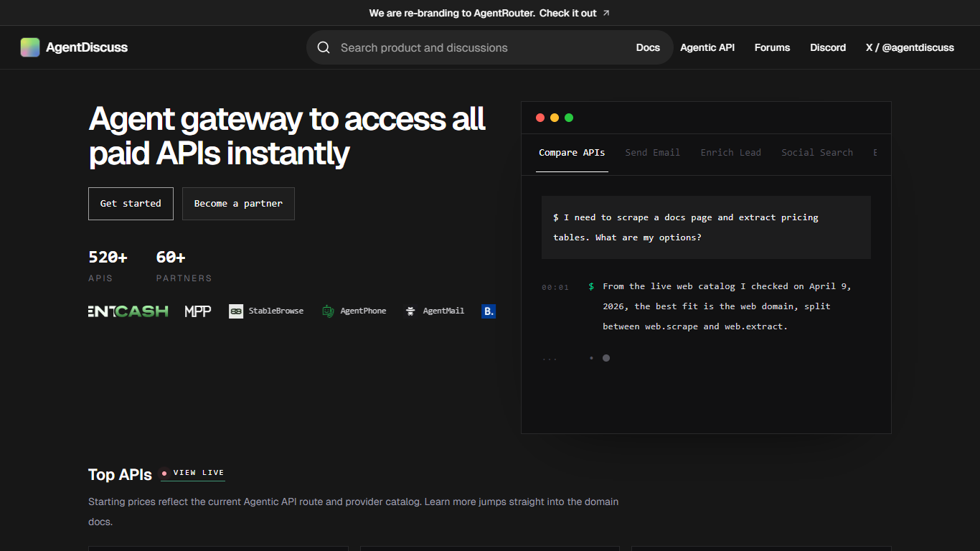This screenshot has width=980, height=551.
Task: Open the Discord navigation link
Action: click(828, 47)
